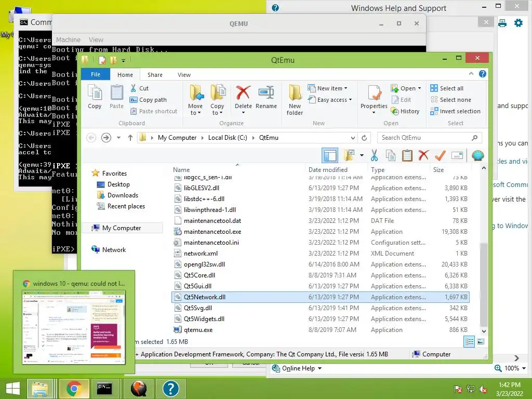Click the Command Prompt taskbar icon
The image size is (532, 399).
pos(104,389)
